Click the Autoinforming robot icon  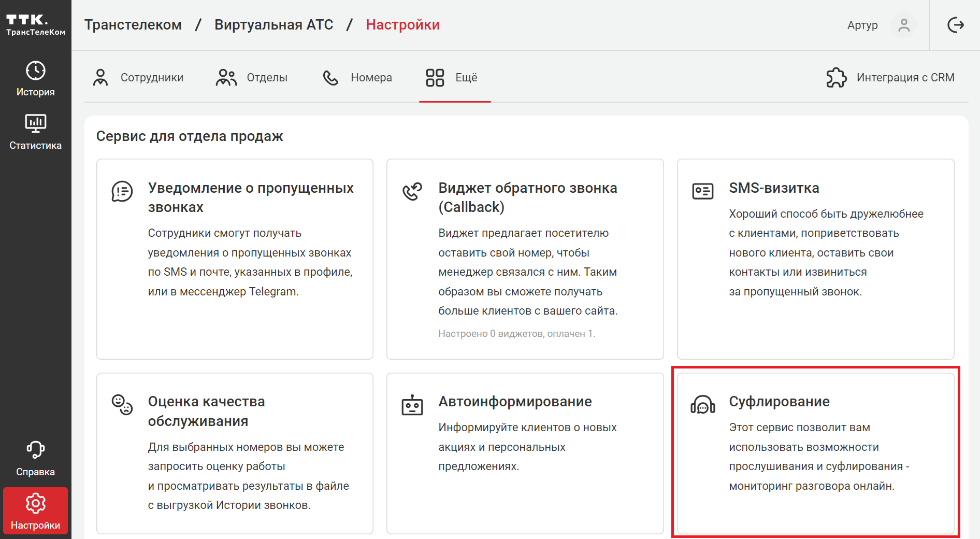coord(412,405)
